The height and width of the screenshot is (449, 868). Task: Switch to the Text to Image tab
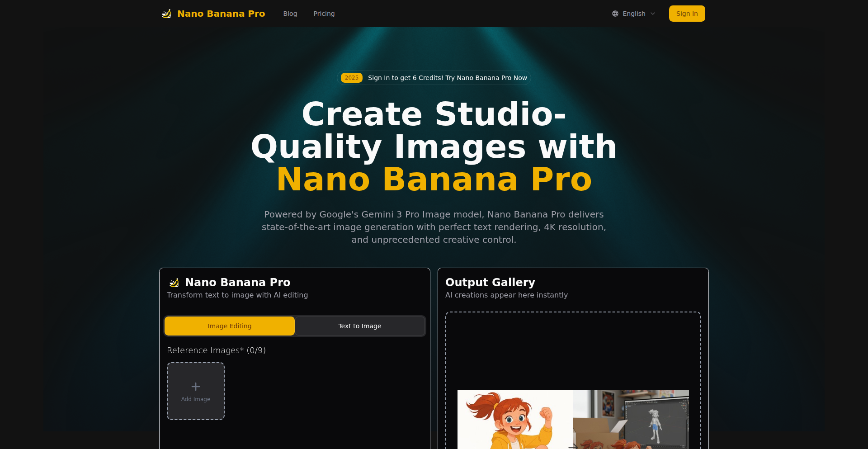[x=360, y=326]
